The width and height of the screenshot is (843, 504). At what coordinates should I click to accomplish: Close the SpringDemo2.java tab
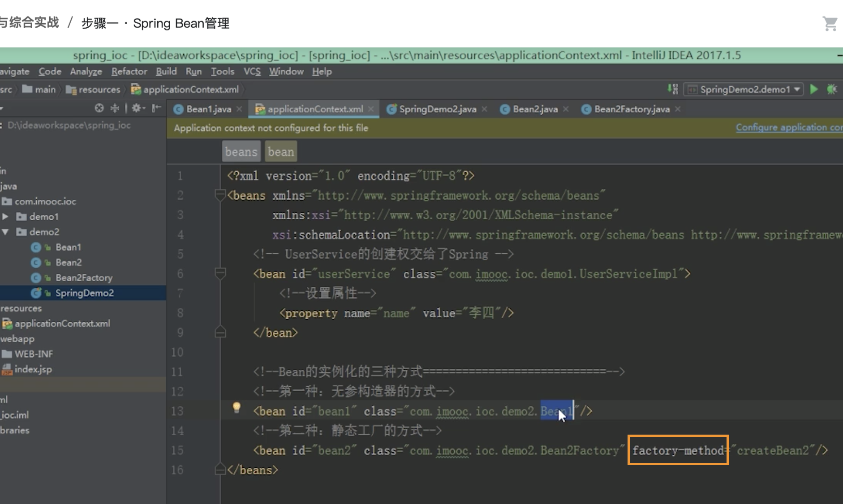tap(484, 109)
